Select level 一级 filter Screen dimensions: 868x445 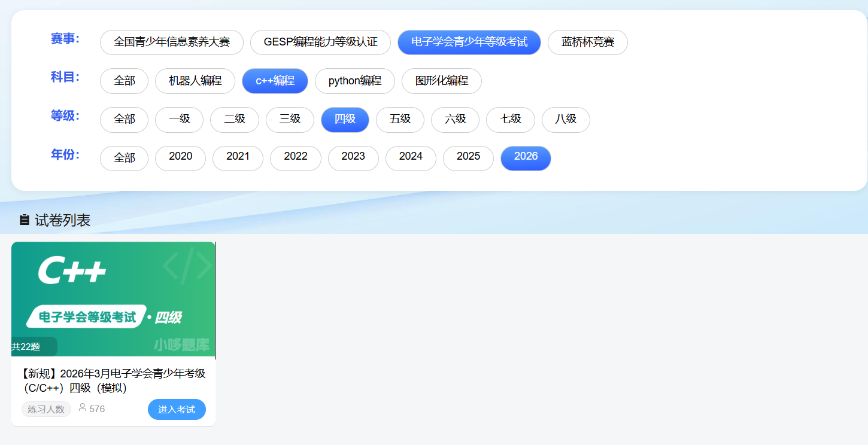point(180,120)
